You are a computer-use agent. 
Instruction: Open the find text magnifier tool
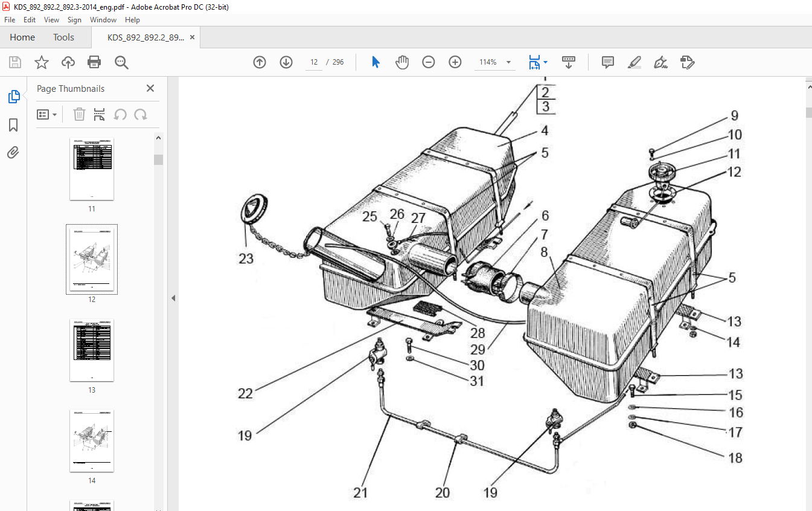coord(121,62)
